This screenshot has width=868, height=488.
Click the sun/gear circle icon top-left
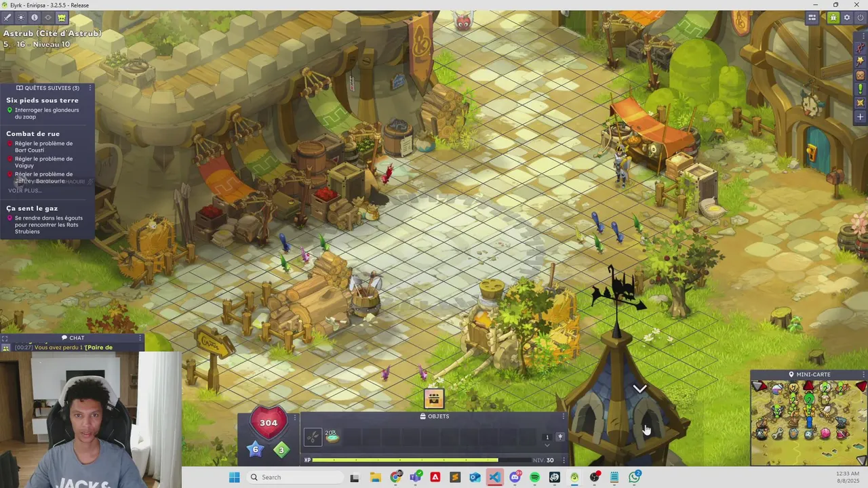(20, 18)
